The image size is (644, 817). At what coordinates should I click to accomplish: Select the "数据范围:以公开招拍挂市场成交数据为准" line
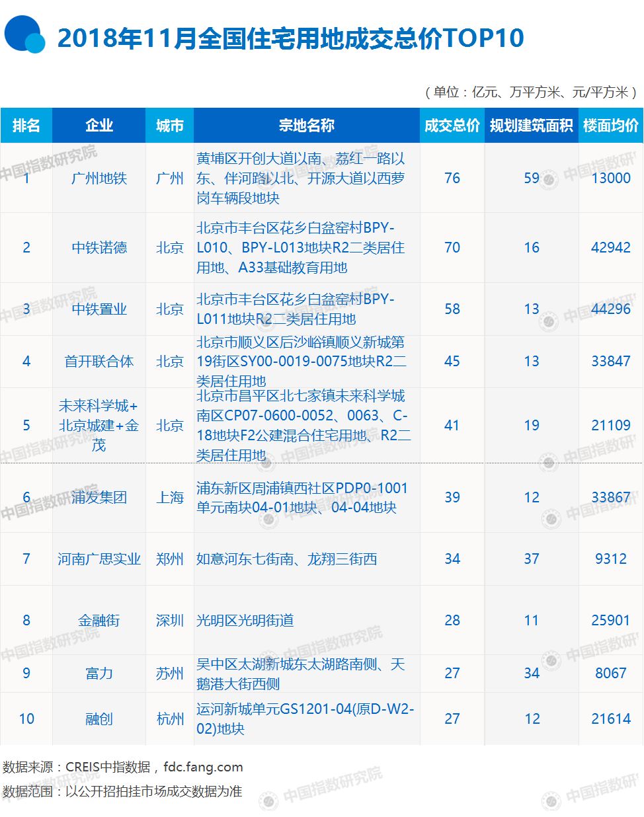click(122, 792)
